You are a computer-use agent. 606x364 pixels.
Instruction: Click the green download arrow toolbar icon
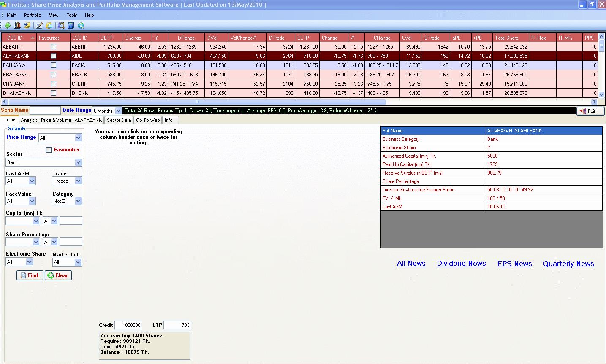tap(8, 25)
